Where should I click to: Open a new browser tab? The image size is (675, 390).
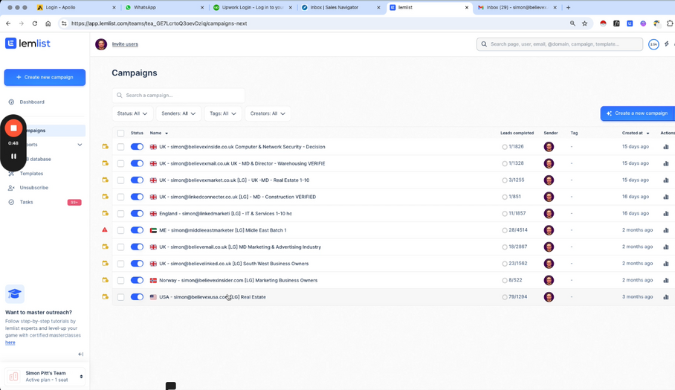568,7
